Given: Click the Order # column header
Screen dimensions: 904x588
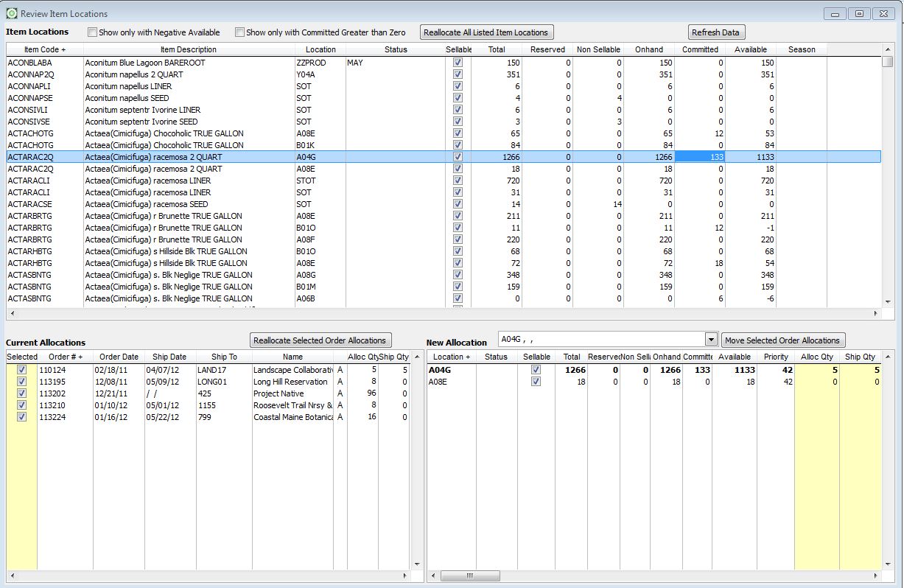Looking at the screenshot, I should (x=65, y=357).
